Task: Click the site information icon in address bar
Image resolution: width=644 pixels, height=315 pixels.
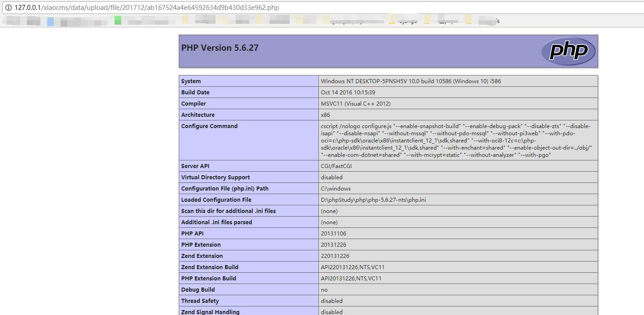Action: pos(8,8)
